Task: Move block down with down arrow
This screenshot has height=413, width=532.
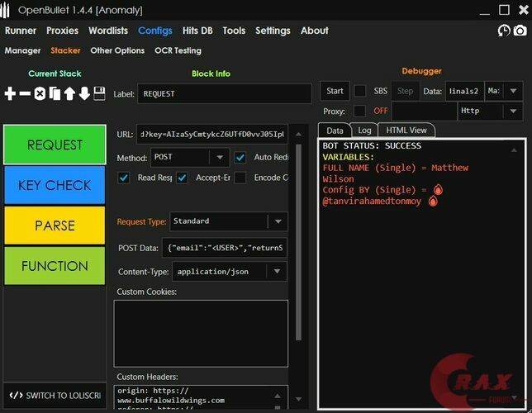Action: [x=84, y=93]
